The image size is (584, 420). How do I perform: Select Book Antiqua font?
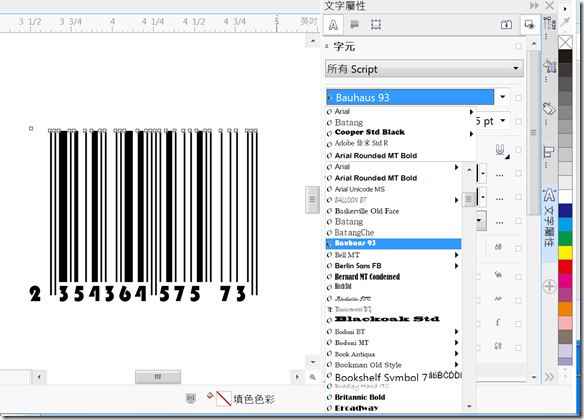(x=393, y=354)
